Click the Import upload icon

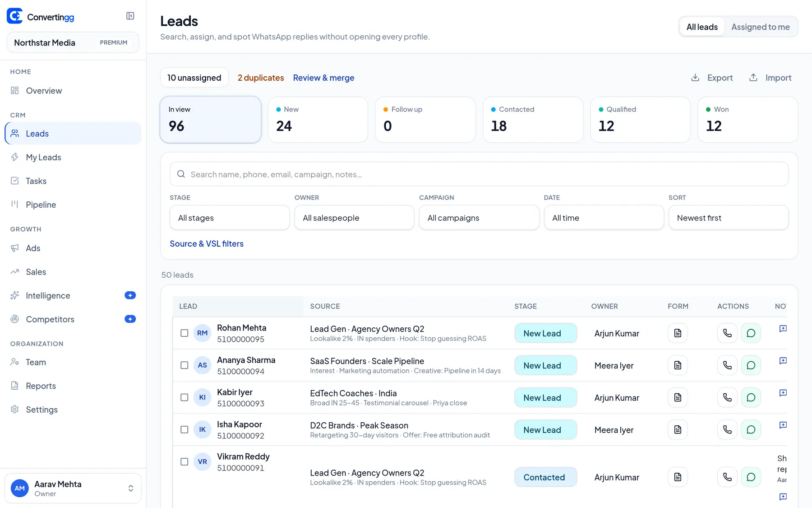[753, 78]
